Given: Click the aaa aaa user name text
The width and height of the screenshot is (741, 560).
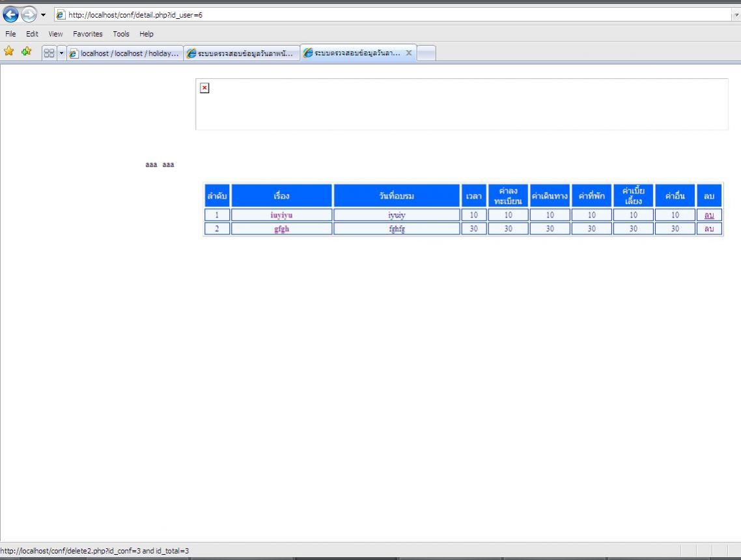Looking at the screenshot, I should 160,165.
